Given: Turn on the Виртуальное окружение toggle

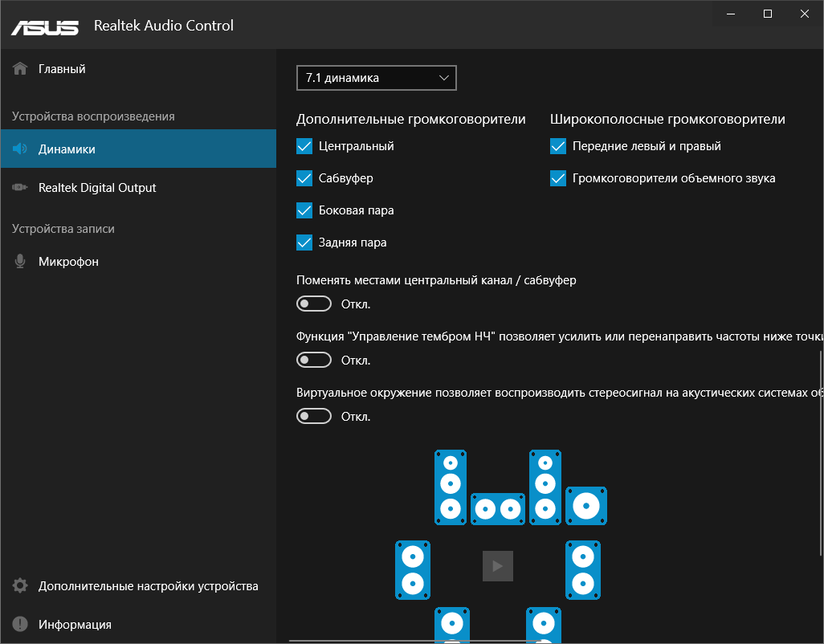Looking at the screenshot, I should [314, 417].
